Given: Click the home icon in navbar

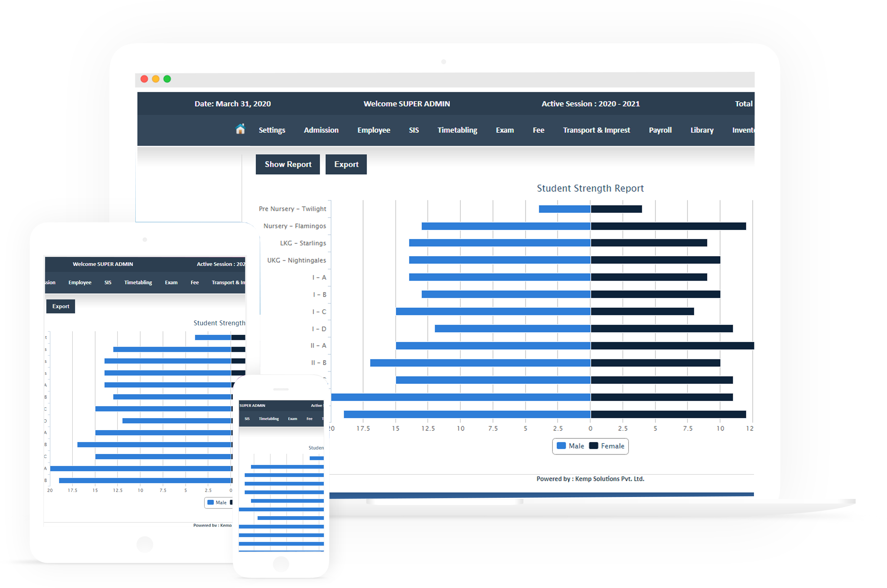Looking at the screenshot, I should [240, 129].
